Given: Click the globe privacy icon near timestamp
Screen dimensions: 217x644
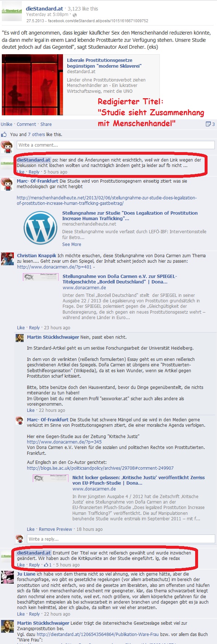Looking at the screenshot, I should (x=74, y=15).
